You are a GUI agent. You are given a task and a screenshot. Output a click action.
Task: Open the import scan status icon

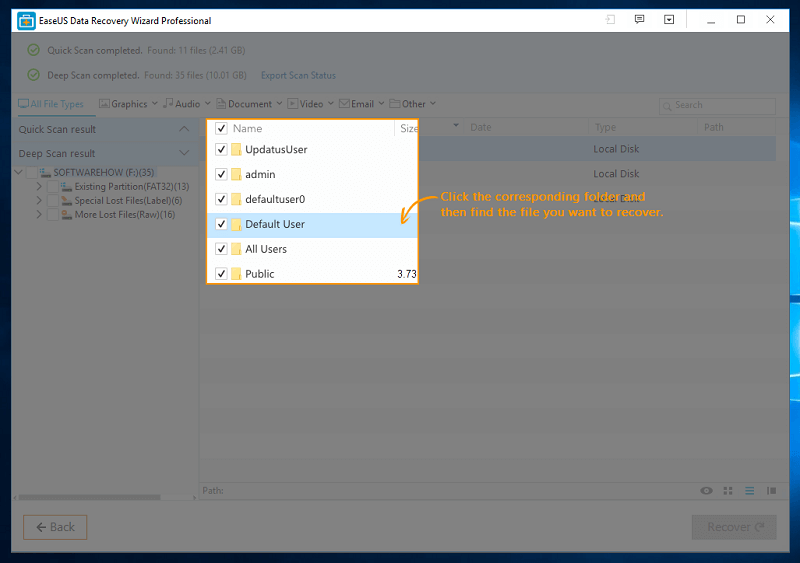tap(610, 20)
